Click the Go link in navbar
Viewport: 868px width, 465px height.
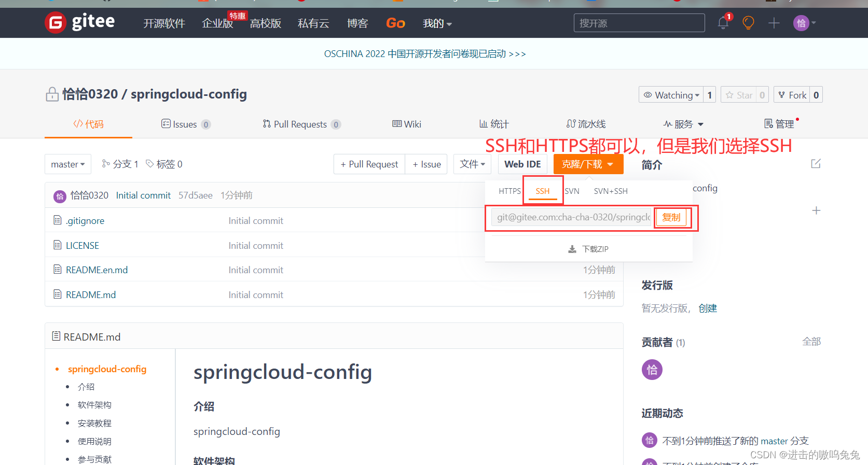pyautogui.click(x=395, y=23)
